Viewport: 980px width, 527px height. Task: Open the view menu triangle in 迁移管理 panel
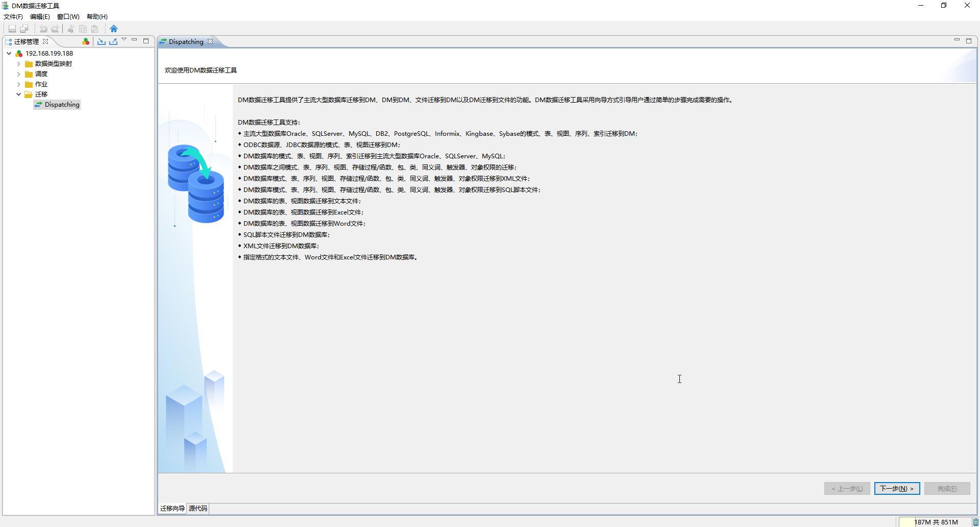pyautogui.click(x=124, y=40)
